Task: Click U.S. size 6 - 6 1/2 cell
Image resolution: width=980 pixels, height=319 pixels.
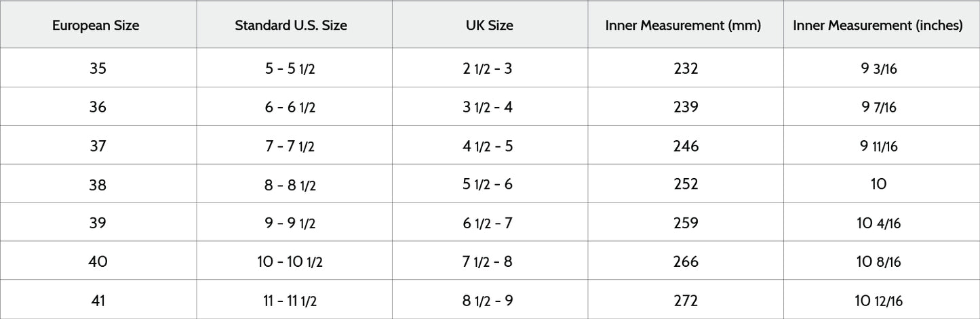Action: coord(290,107)
